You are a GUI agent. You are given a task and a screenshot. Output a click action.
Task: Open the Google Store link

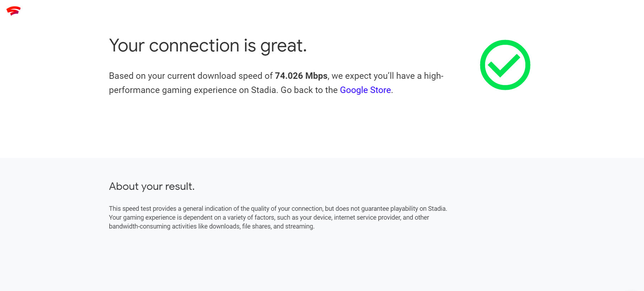[x=365, y=90]
